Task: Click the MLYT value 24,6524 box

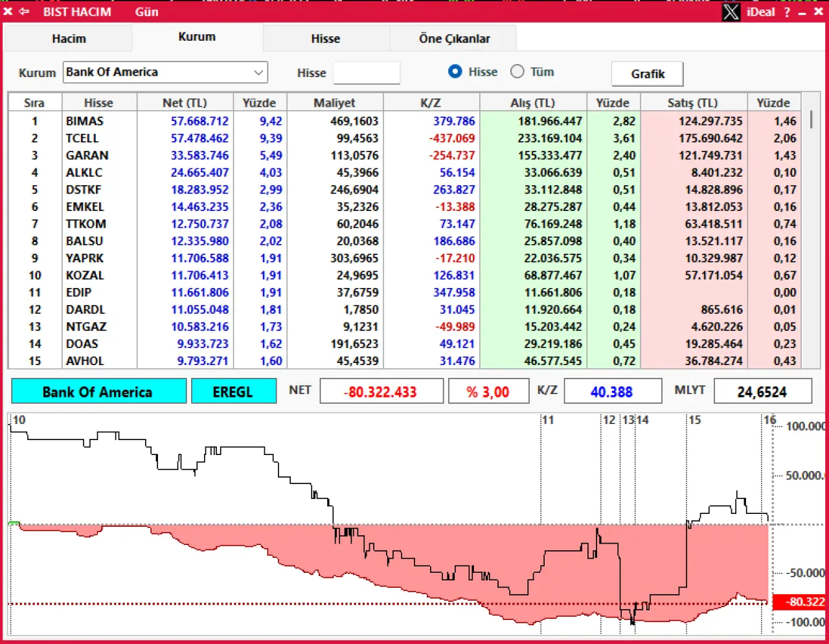Action: 762,392
